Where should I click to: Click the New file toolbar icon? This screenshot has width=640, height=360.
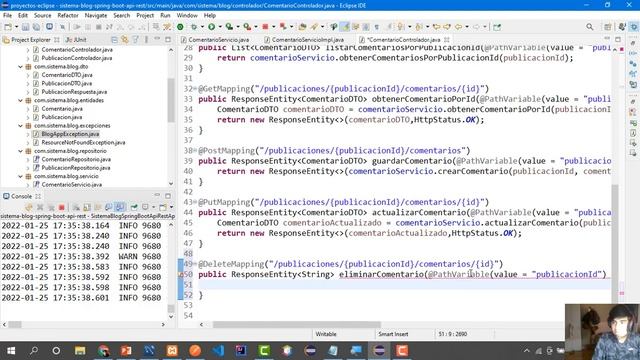(8, 27)
